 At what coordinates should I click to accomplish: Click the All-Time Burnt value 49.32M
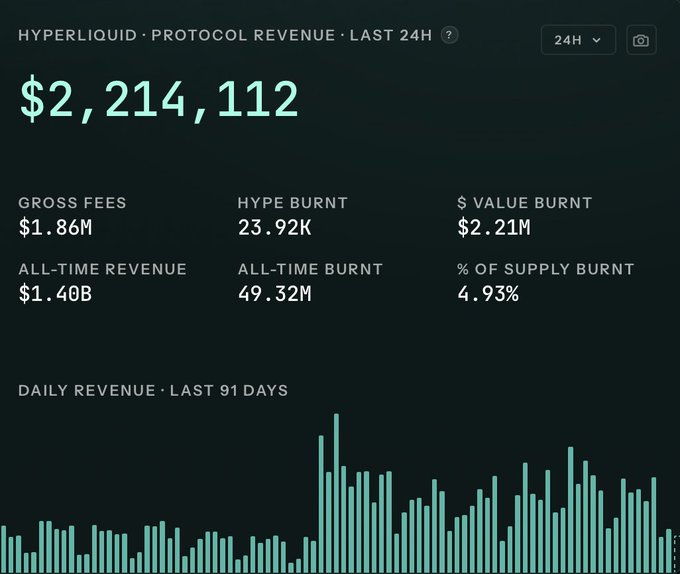click(275, 294)
